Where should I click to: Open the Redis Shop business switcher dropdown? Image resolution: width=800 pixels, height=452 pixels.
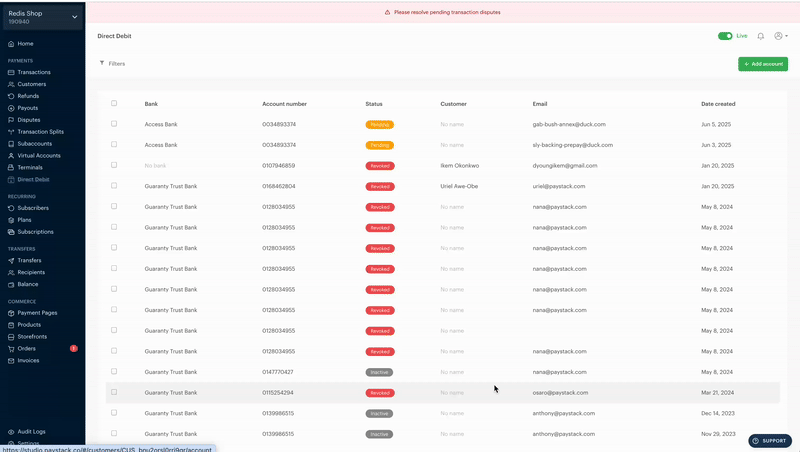click(x=43, y=17)
